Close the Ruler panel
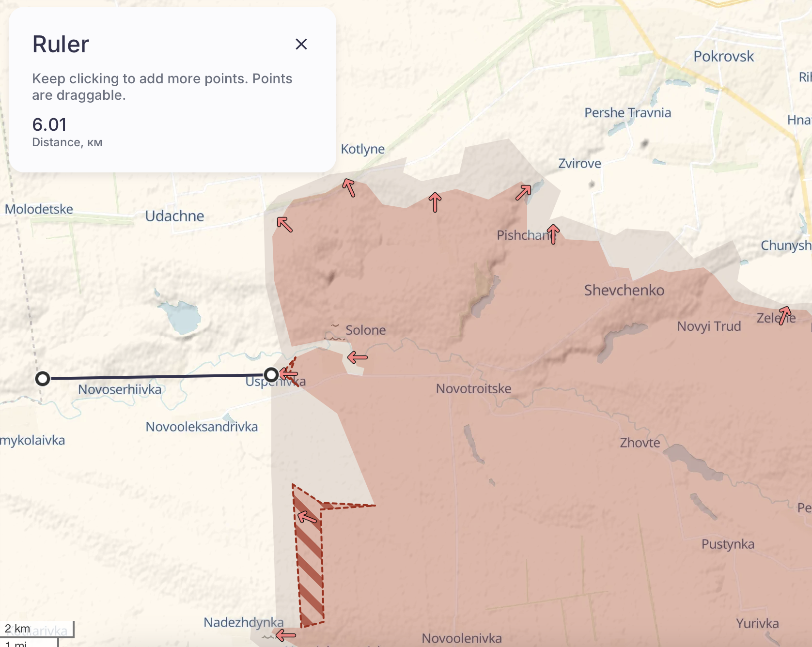Screen dimensions: 812x647 (x=301, y=44)
